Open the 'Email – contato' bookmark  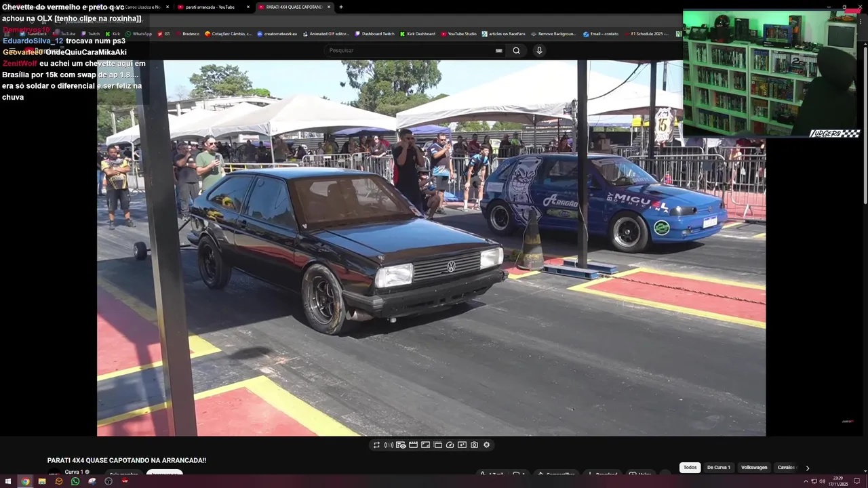tap(601, 34)
